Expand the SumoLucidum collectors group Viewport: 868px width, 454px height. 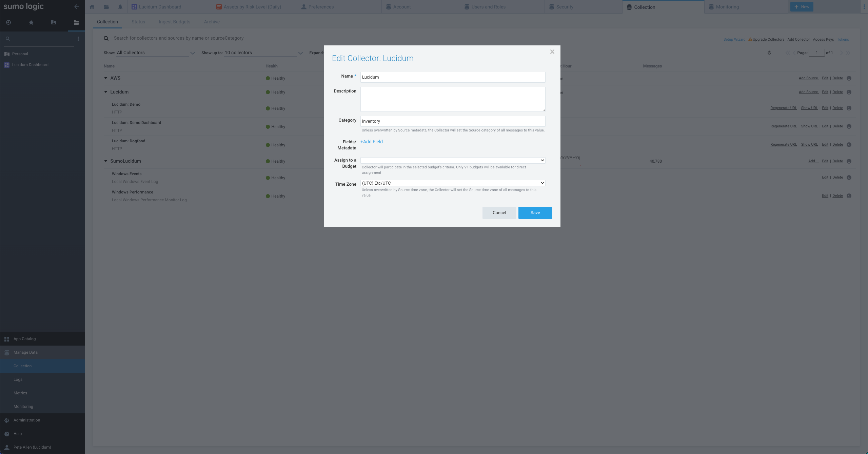(105, 161)
